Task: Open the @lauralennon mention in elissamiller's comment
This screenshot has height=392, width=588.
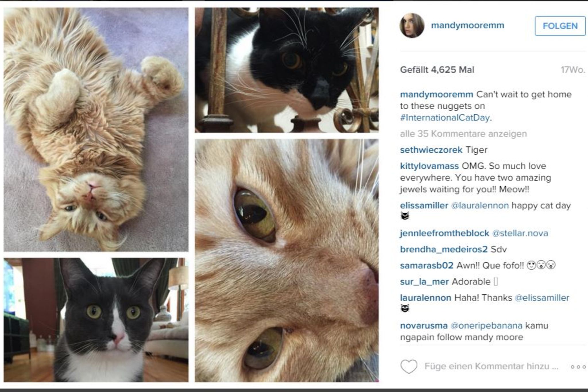Action: (x=480, y=205)
